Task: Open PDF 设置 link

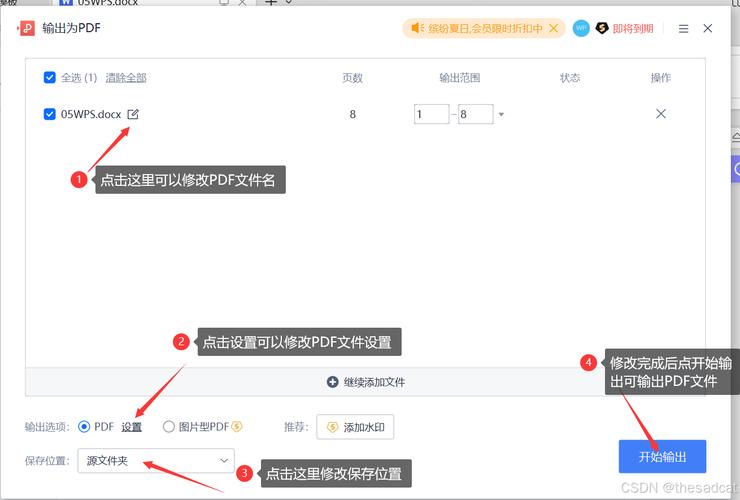Action: click(131, 427)
